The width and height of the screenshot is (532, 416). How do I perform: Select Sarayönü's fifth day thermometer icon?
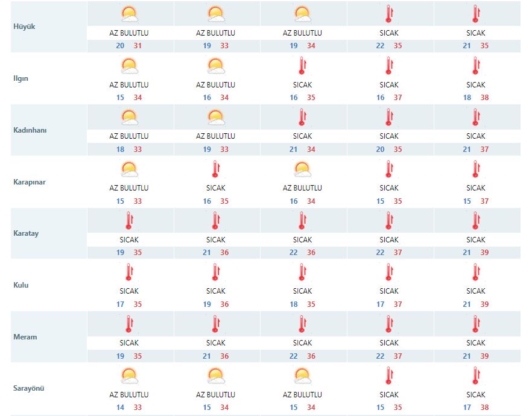[475, 376]
